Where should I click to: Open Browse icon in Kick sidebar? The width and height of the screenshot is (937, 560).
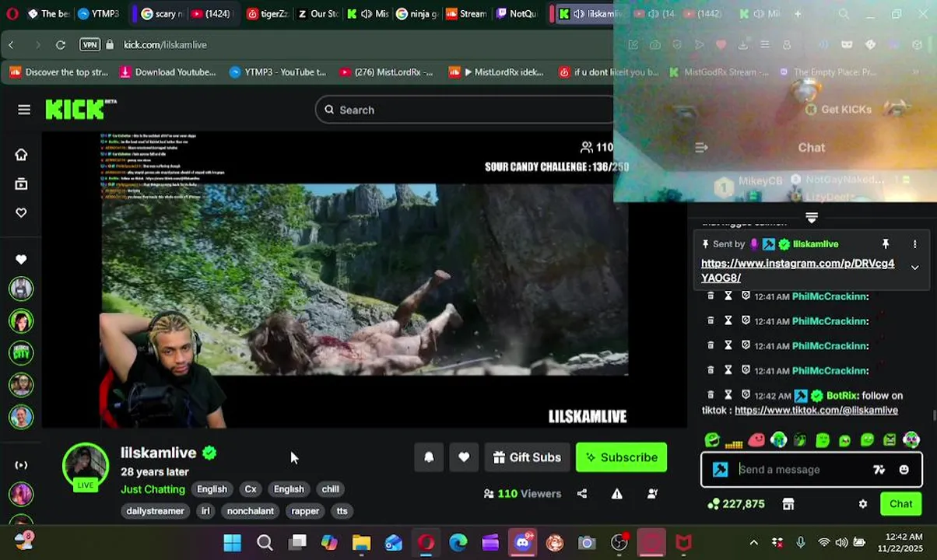(x=21, y=184)
